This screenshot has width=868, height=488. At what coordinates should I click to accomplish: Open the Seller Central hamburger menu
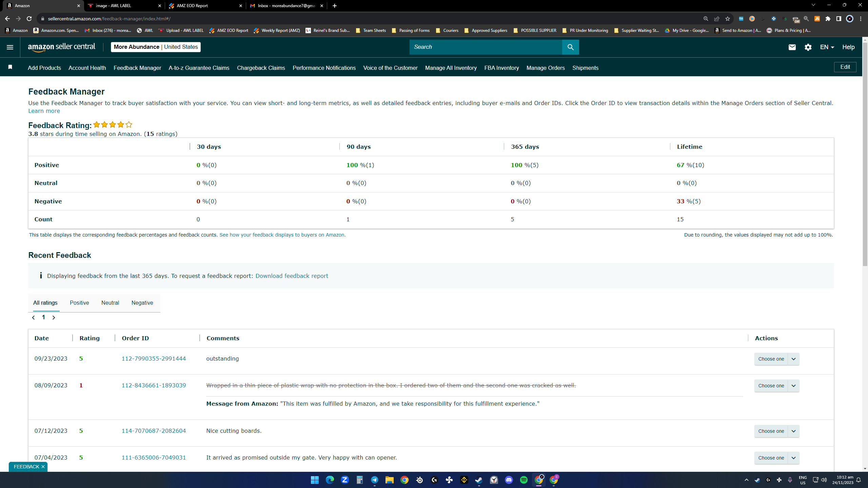pyautogui.click(x=10, y=47)
